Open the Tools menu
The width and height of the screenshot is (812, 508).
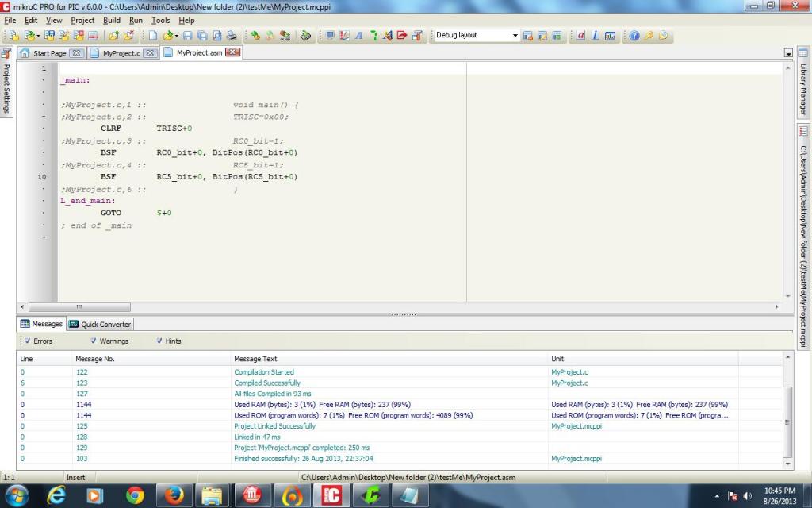pos(160,20)
